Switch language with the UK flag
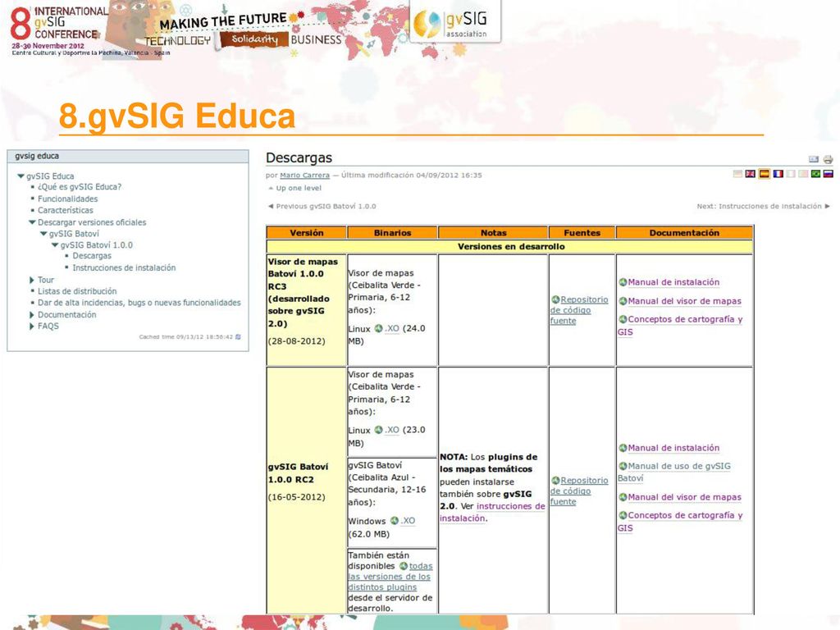Viewport: 840px width, 630px height. pos(751,174)
